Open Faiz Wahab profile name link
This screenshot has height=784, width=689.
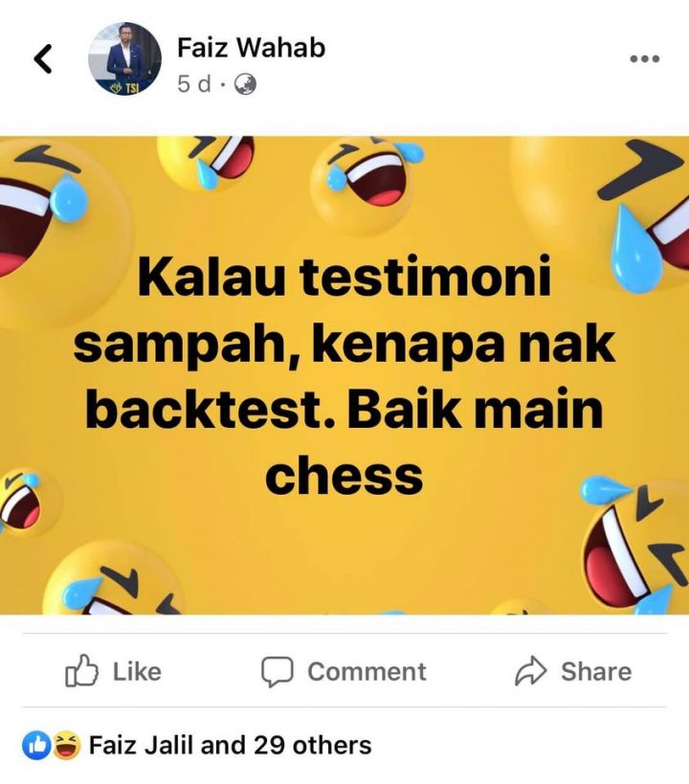point(251,48)
